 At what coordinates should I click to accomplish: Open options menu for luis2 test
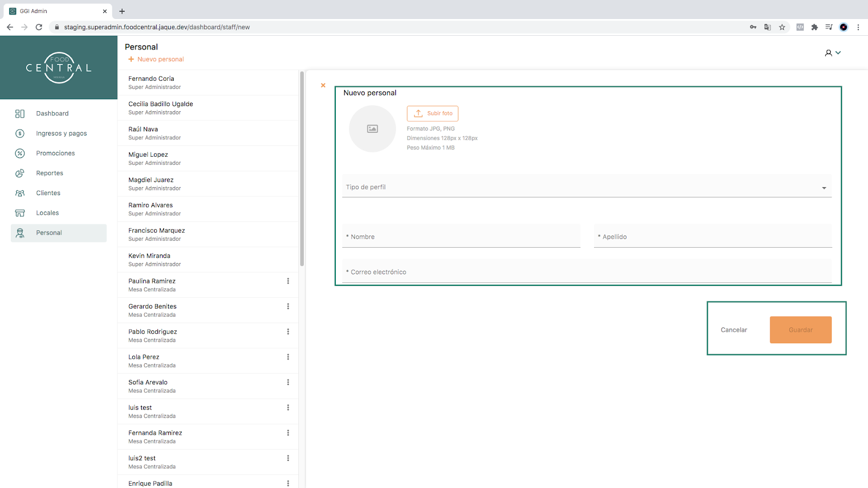tap(288, 458)
